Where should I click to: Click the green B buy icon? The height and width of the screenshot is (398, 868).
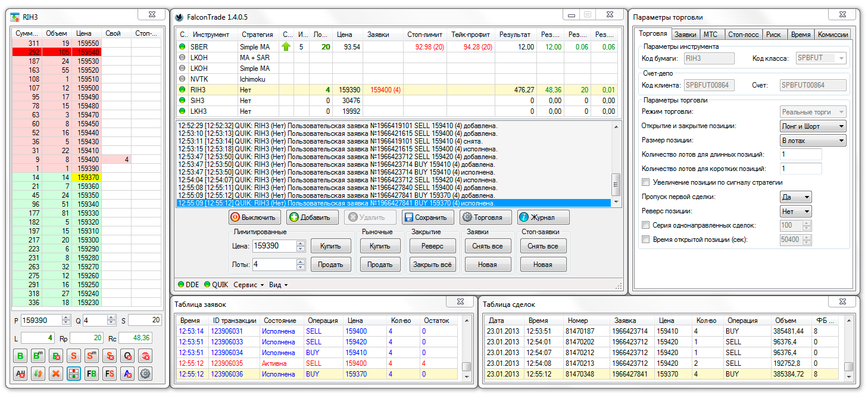pyautogui.click(x=20, y=356)
